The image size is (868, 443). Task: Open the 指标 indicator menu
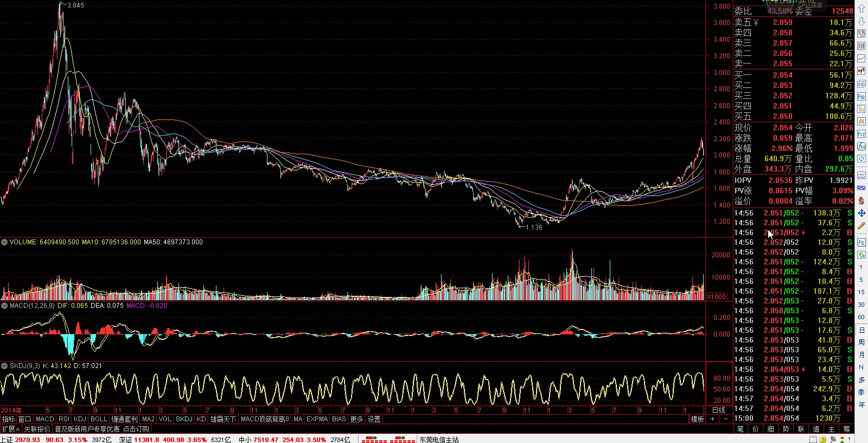click(8, 419)
